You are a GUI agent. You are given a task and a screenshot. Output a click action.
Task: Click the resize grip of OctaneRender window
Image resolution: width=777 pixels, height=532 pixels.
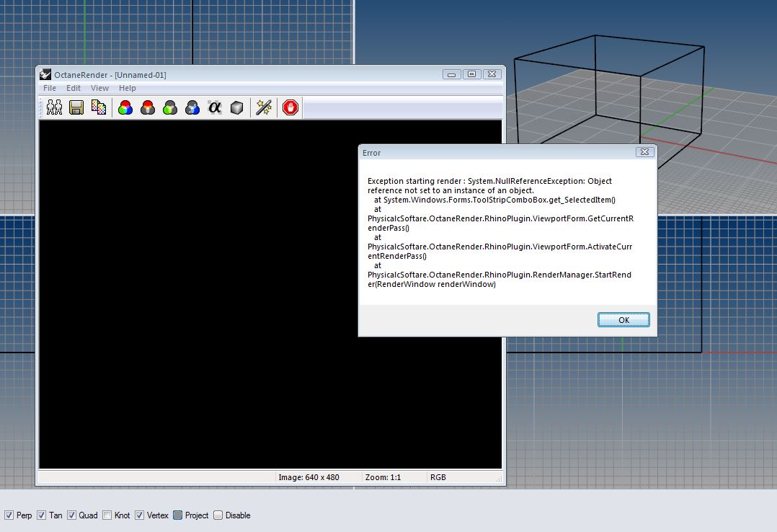click(499, 479)
